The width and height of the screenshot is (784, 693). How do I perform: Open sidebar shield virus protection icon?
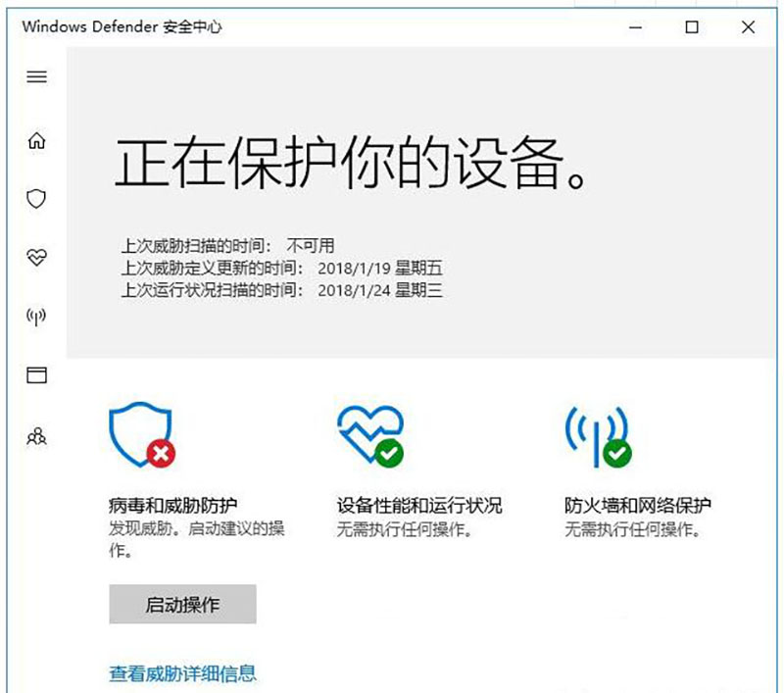pyautogui.click(x=36, y=199)
